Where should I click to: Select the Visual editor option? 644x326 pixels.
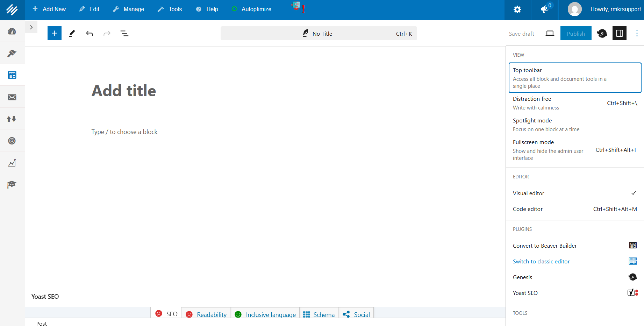pos(575,193)
